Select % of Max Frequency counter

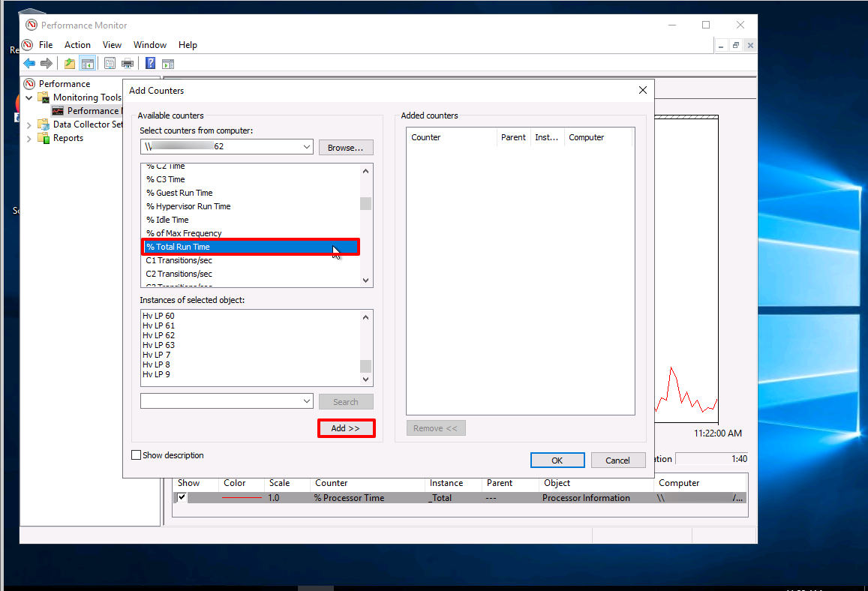pos(184,233)
